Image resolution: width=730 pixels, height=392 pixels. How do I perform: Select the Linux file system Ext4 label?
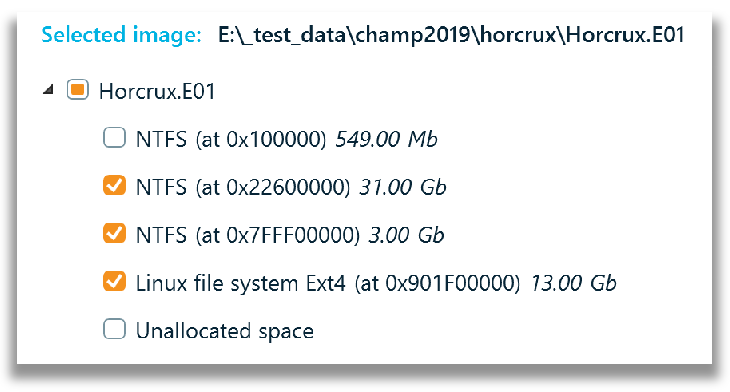[328, 284]
